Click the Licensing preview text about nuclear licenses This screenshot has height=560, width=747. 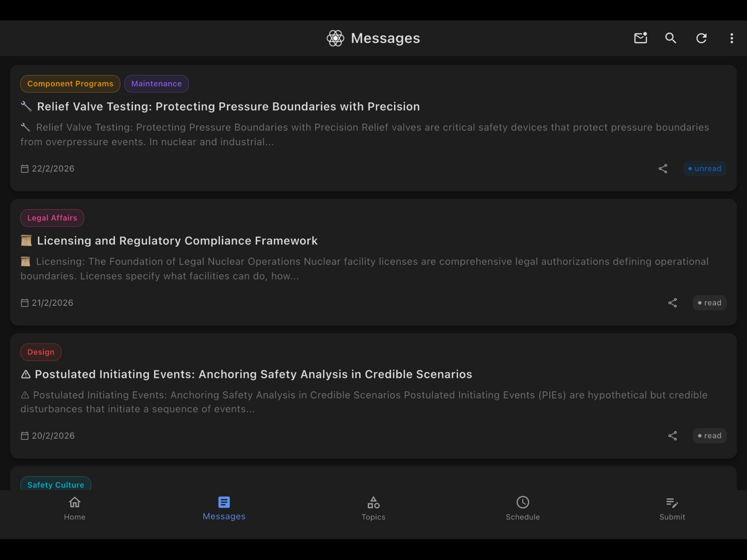(x=365, y=269)
